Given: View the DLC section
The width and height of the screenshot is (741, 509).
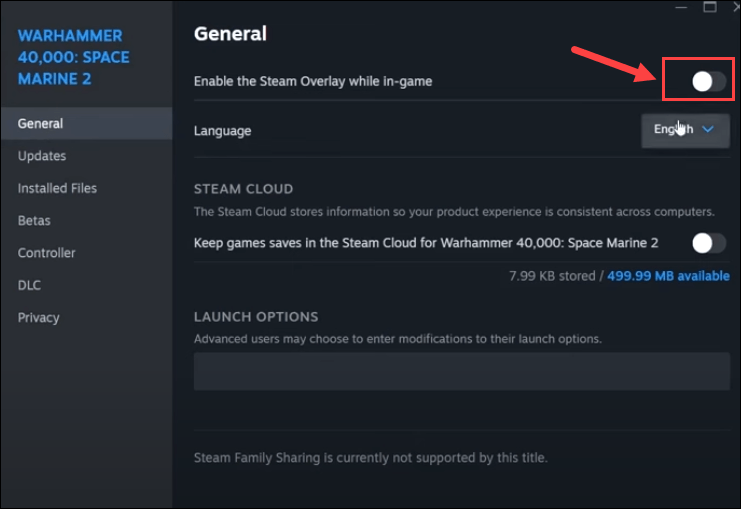Looking at the screenshot, I should 30,285.
